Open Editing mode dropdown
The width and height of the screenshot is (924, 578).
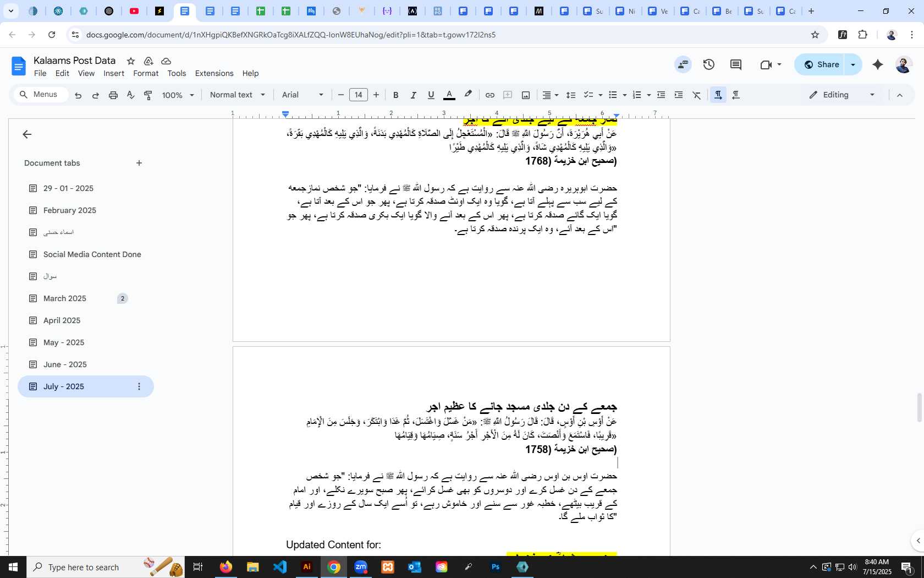[842, 95]
